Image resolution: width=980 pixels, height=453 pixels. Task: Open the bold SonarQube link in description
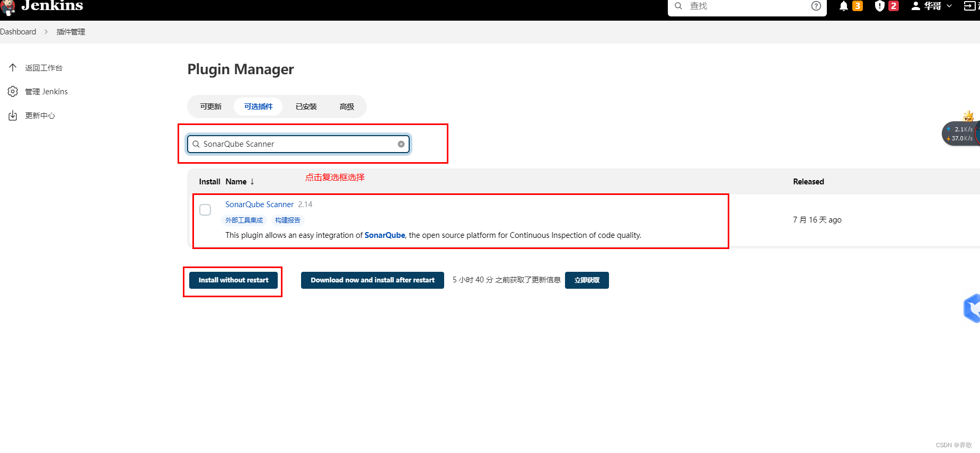385,235
